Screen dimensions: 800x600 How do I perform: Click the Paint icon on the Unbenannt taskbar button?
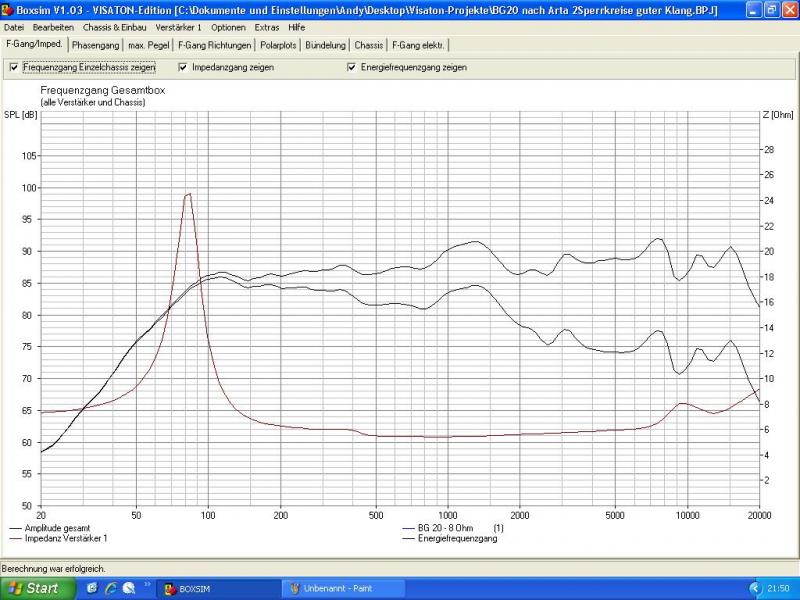point(295,588)
